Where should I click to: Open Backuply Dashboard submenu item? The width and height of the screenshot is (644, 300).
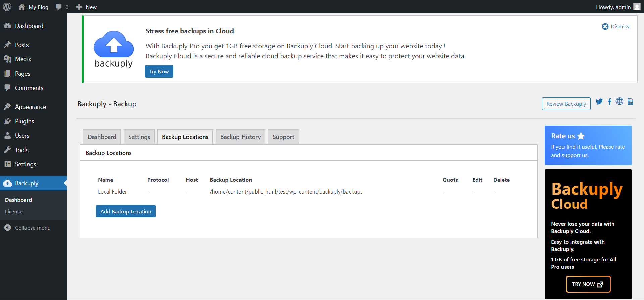click(18, 200)
